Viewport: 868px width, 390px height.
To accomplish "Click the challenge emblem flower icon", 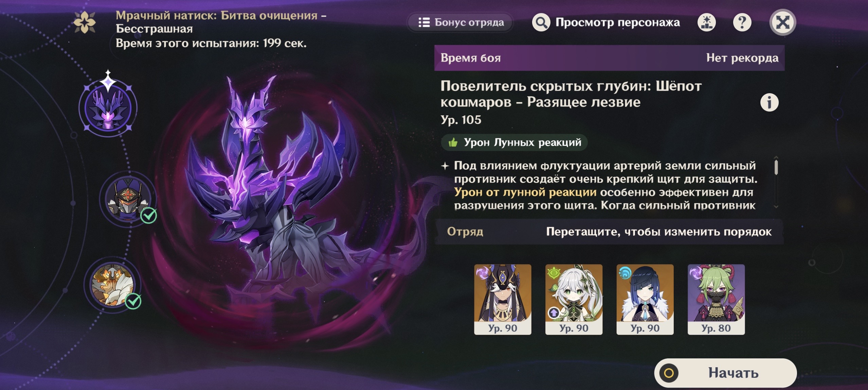I will pyautogui.click(x=85, y=22).
